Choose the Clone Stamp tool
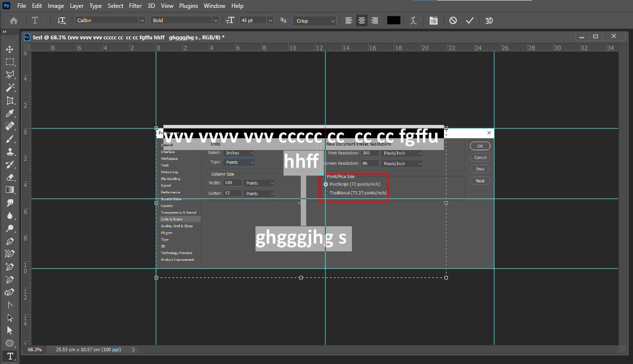 [10, 152]
